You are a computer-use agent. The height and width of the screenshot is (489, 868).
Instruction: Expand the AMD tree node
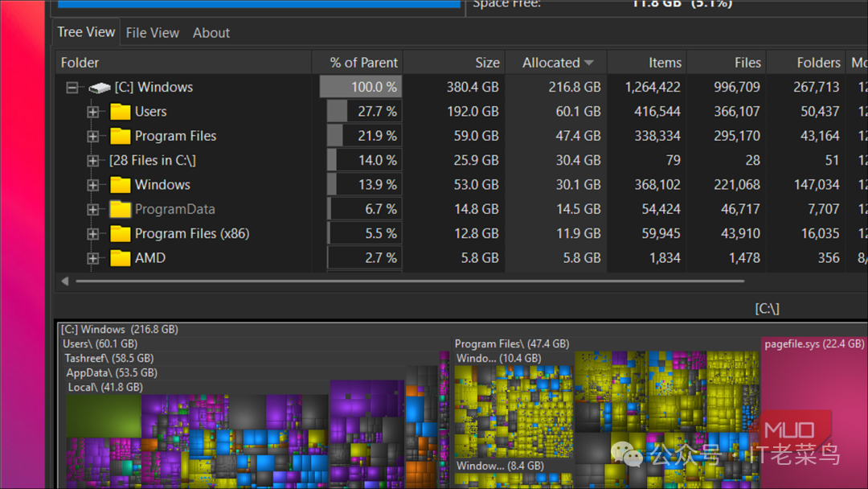pos(92,257)
